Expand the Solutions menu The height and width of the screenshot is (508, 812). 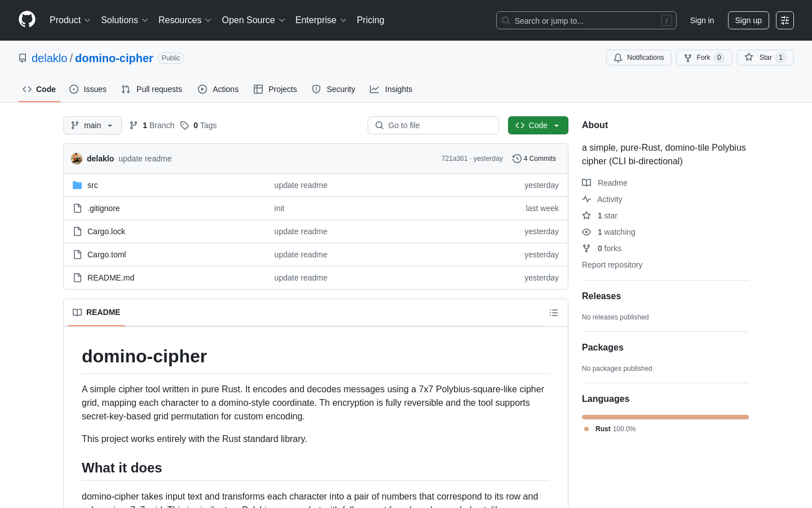tap(125, 20)
